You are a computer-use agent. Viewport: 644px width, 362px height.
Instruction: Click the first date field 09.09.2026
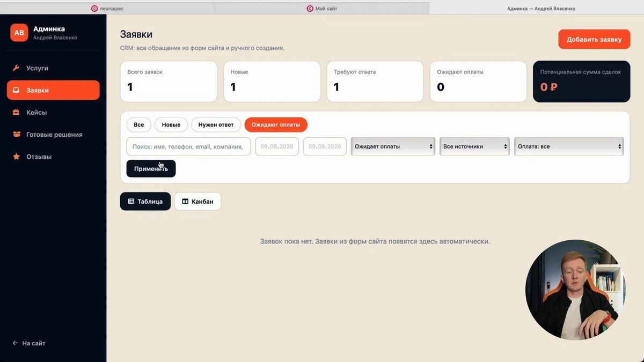(x=277, y=146)
